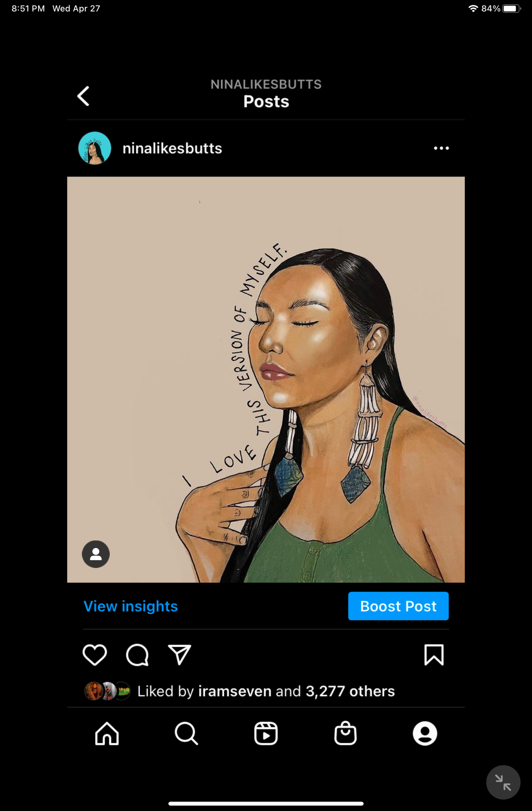
Task: Open the Shop tab
Action: tap(345, 733)
